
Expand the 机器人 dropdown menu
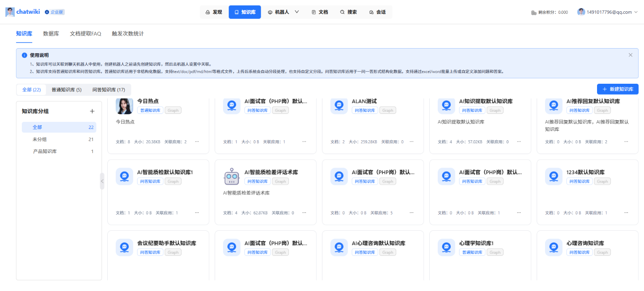point(297,12)
